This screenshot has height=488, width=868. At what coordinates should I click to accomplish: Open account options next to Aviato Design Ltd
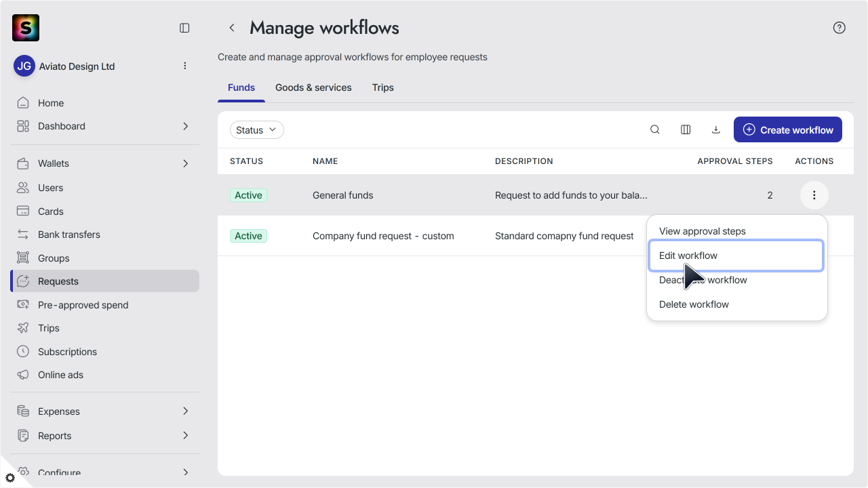[x=185, y=66]
